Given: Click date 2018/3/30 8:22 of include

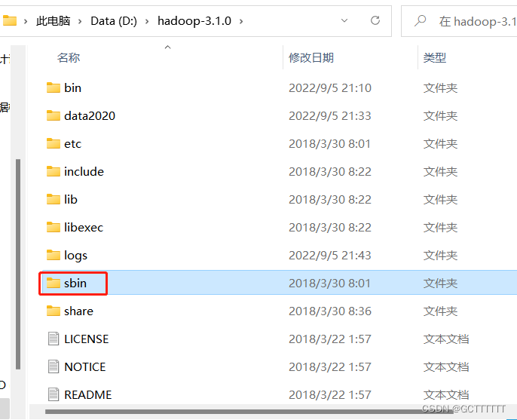Looking at the screenshot, I should point(330,172).
